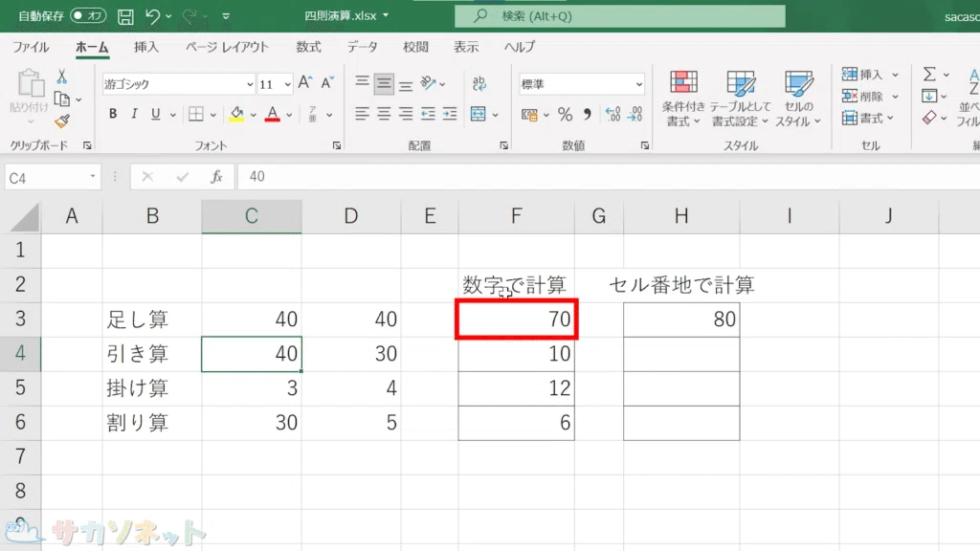Apply the red font color

(x=272, y=114)
